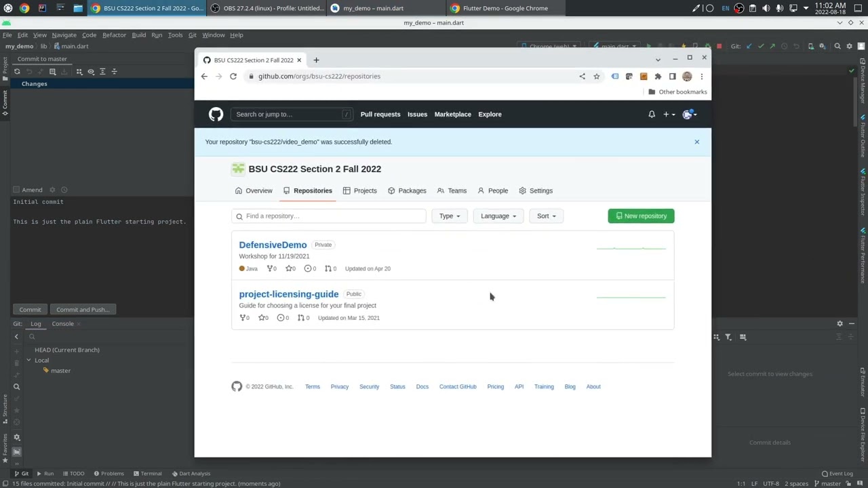Show commit message history clock icon
This screenshot has height=488, width=868.
[x=64, y=190]
